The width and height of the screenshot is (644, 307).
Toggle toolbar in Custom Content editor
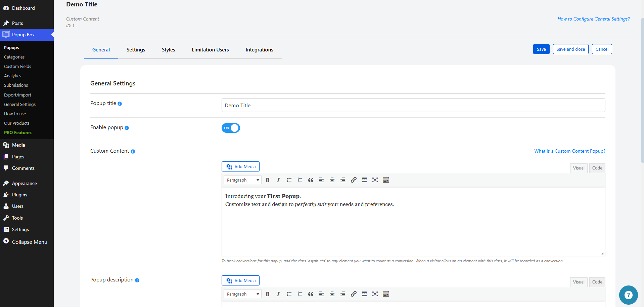(386, 180)
